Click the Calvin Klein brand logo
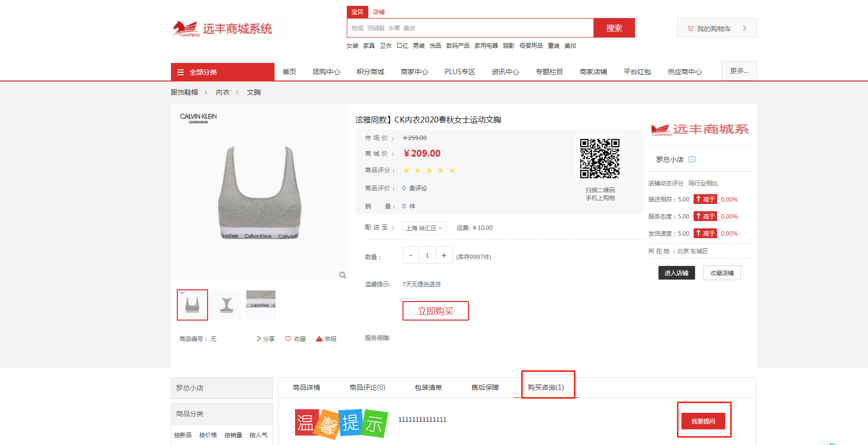 click(198, 118)
